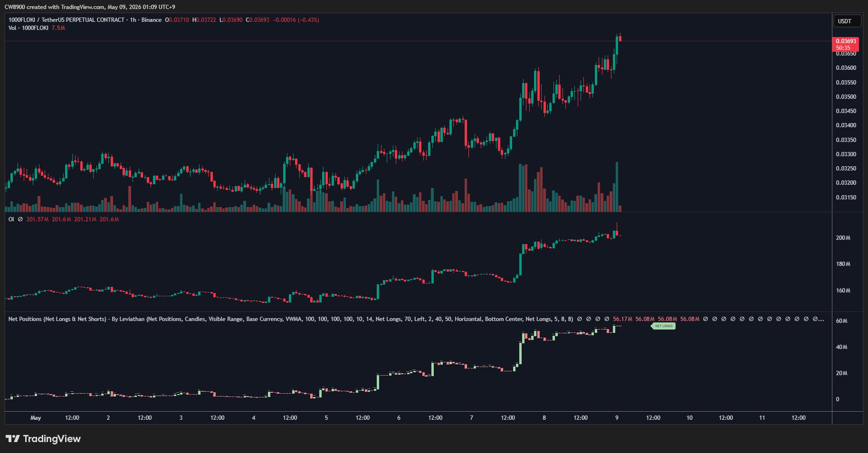868x453 pixels.
Task: Click the 56.17M Net Positions value
Action: click(622, 319)
